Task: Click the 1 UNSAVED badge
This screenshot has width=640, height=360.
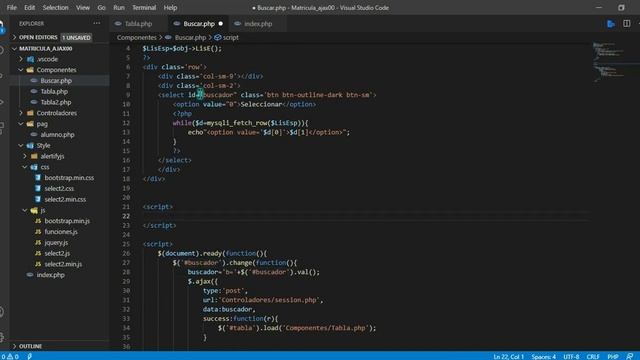Action: point(76,37)
